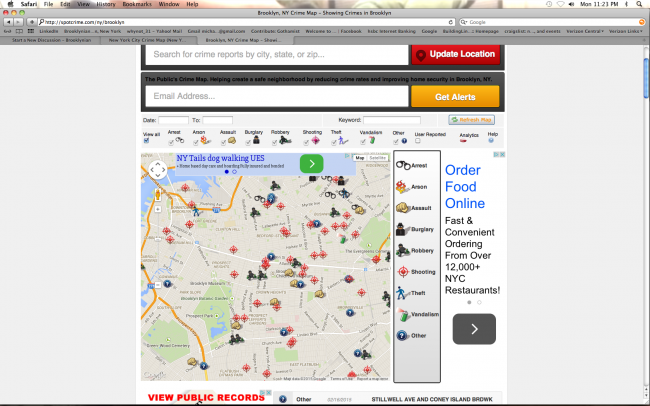Focus the Keyword input field
650x406 pixels.
click(x=392, y=120)
